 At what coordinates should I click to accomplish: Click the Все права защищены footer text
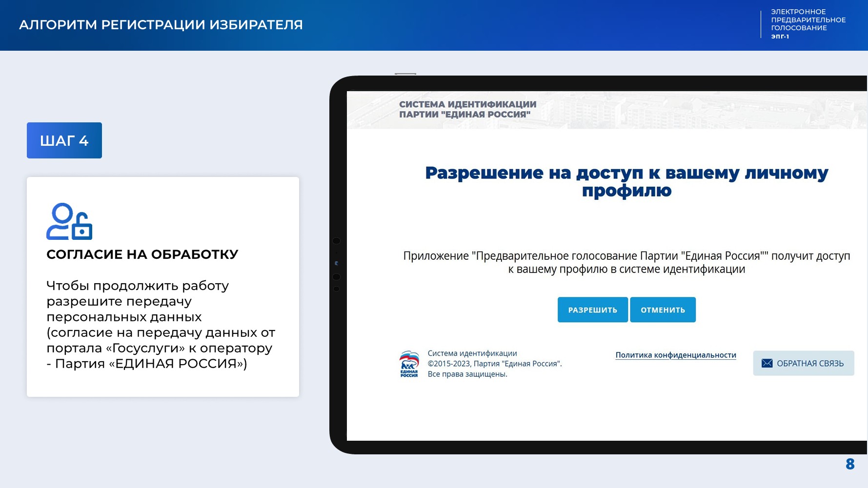click(467, 374)
